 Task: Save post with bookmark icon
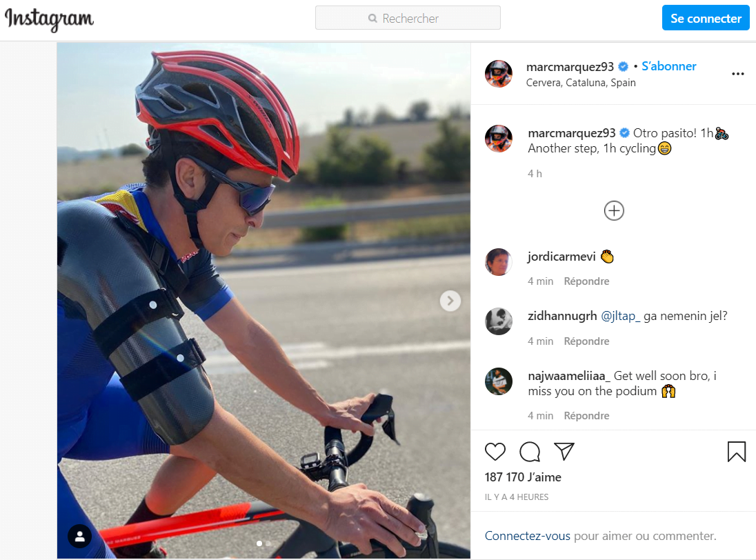[x=737, y=452]
